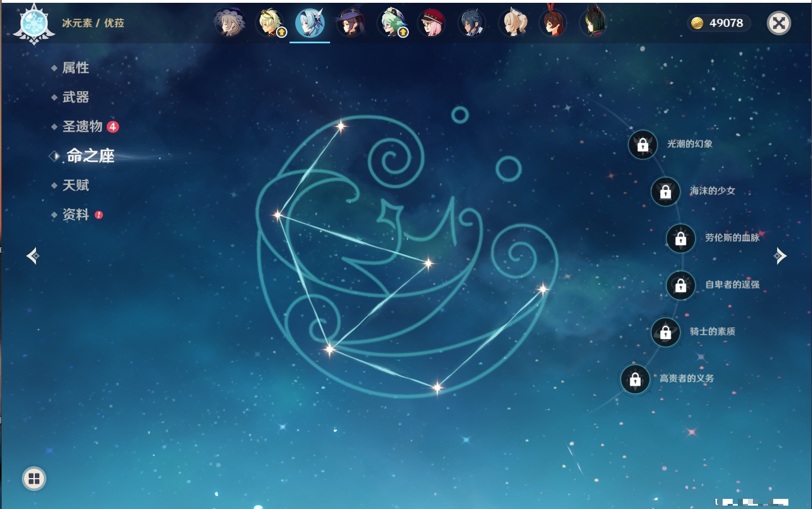Go to previous character with left arrow
This screenshot has height=509, width=812.
[x=33, y=256]
